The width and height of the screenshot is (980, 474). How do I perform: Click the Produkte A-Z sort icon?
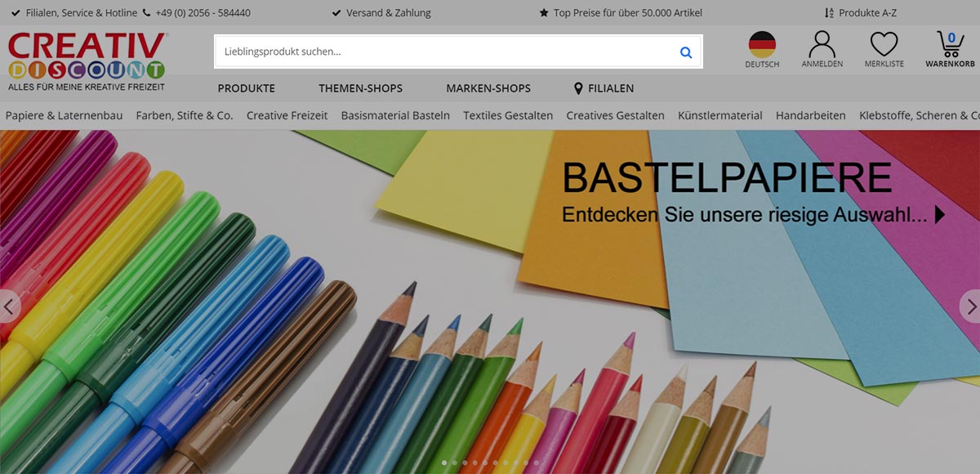(829, 13)
